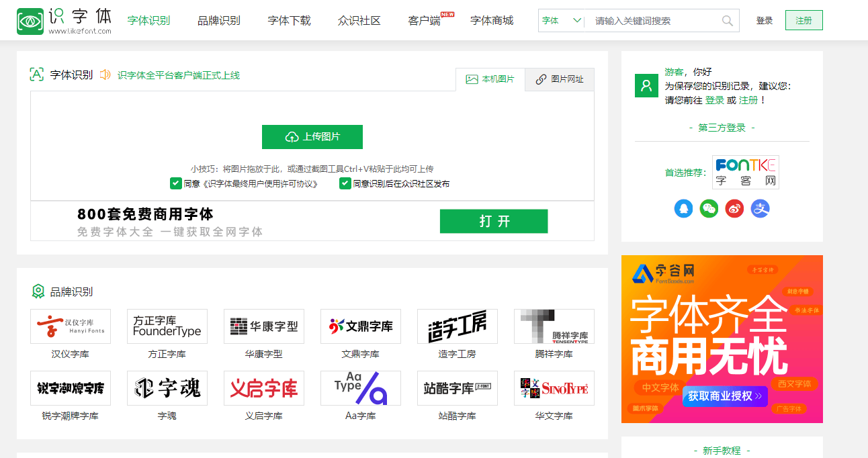
Task: Click the Weibo login icon
Action: pyautogui.click(x=734, y=209)
